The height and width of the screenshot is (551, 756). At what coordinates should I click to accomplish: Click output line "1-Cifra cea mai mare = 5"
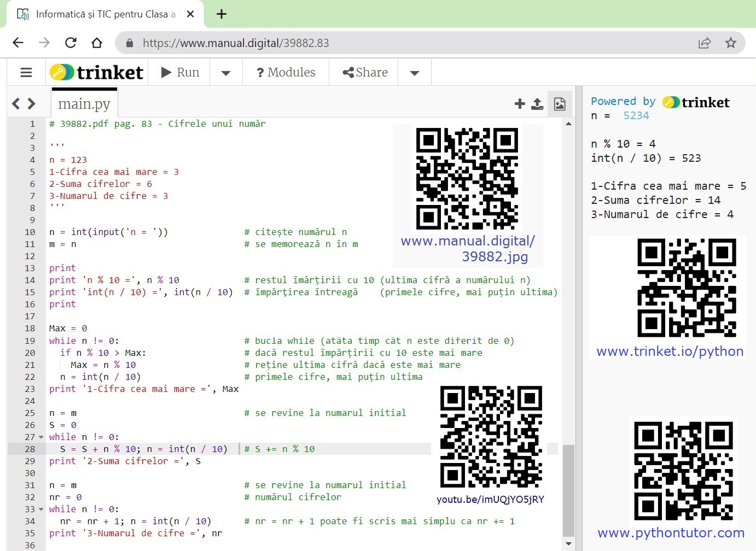[668, 186]
